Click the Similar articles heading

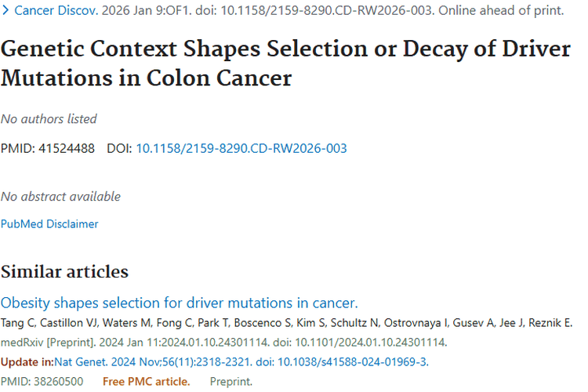(x=64, y=271)
